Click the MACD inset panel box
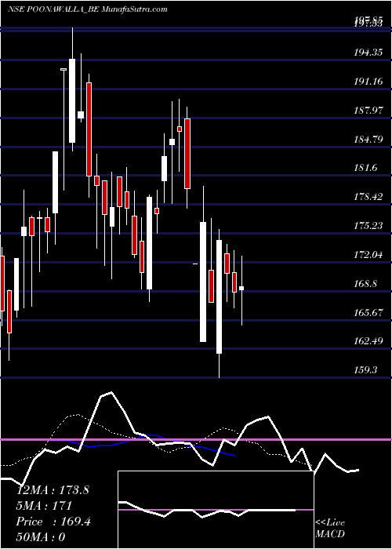This screenshot has width=392, height=549. [216, 510]
